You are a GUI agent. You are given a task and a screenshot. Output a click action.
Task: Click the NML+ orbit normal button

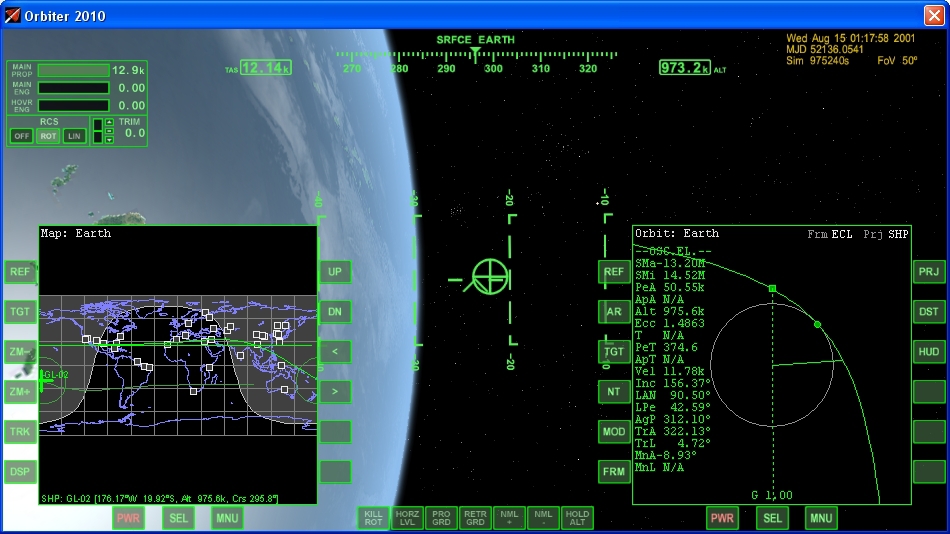(x=509, y=517)
